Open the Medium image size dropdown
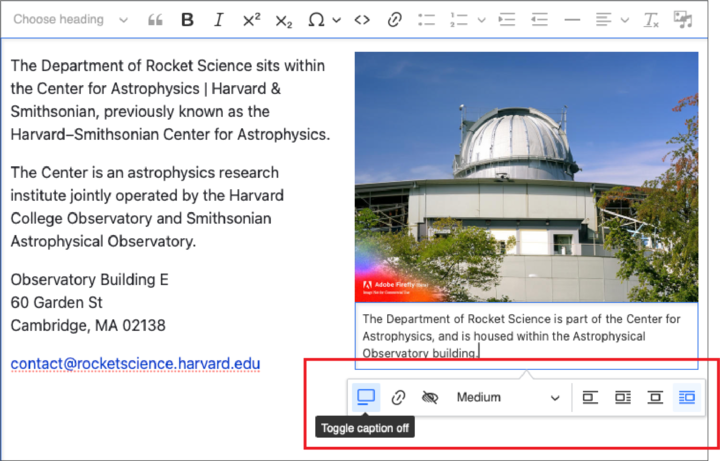Viewport: 720px width, 461px height. [x=508, y=397]
